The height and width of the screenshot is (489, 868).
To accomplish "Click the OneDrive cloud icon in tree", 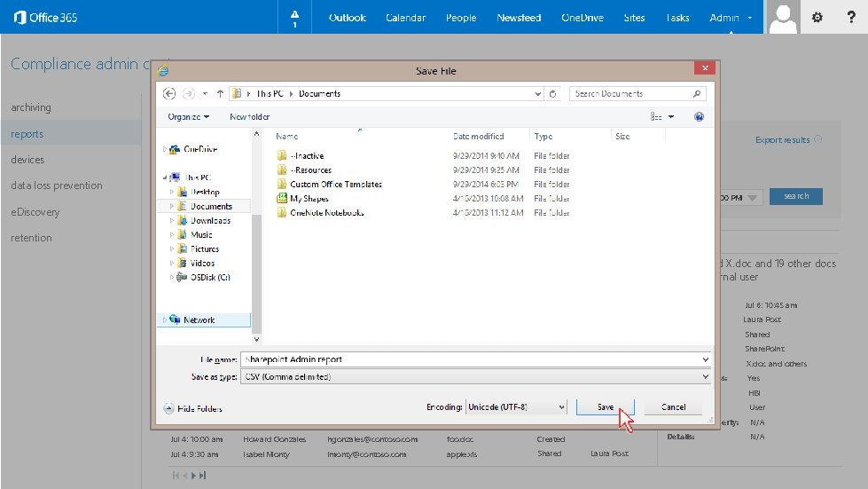I will tap(175, 149).
